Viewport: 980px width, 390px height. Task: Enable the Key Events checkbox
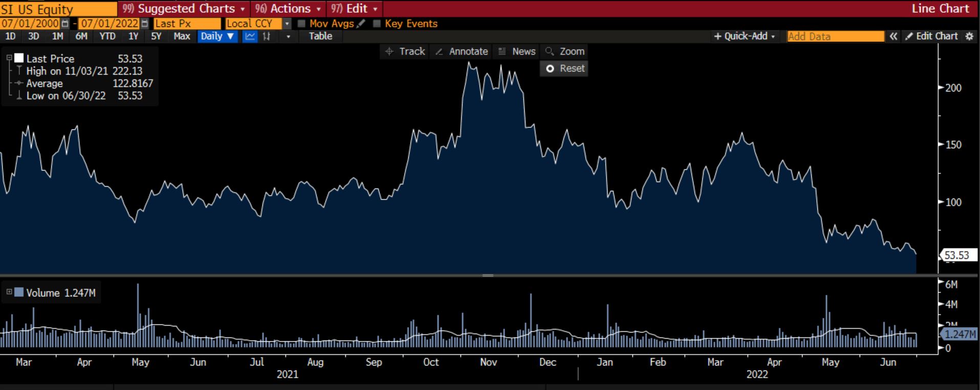tap(377, 24)
